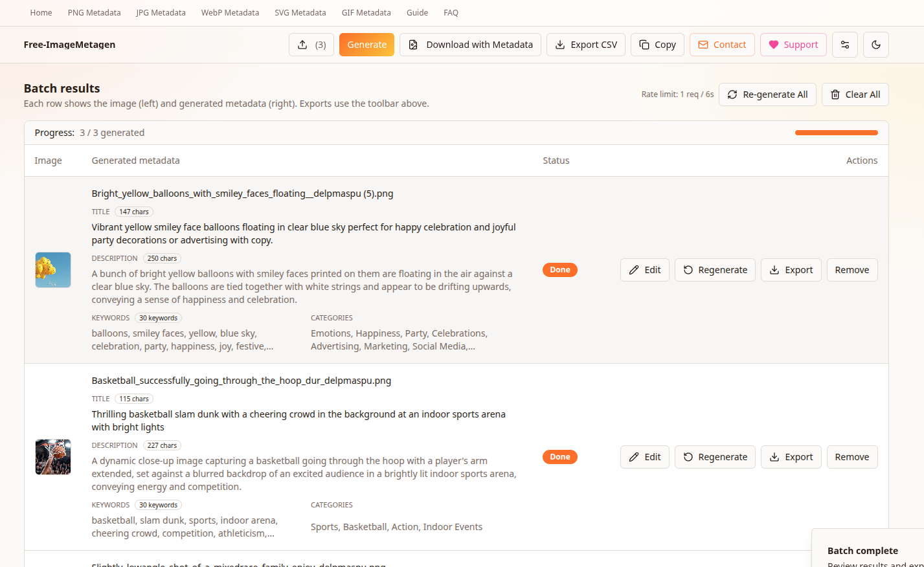Click categories text 'Emotions, Happiness, Party'
924x567 pixels.
click(399, 340)
